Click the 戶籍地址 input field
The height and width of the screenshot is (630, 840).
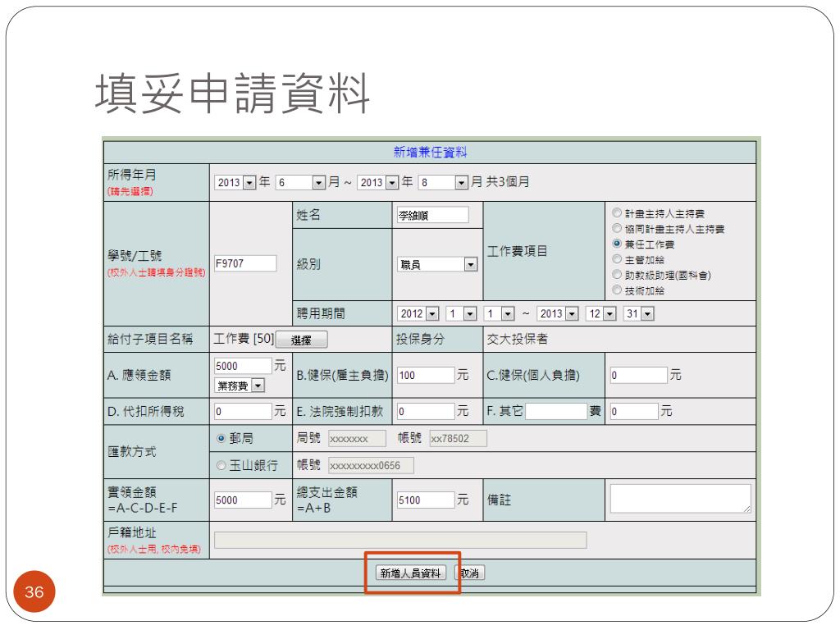pos(400,540)
